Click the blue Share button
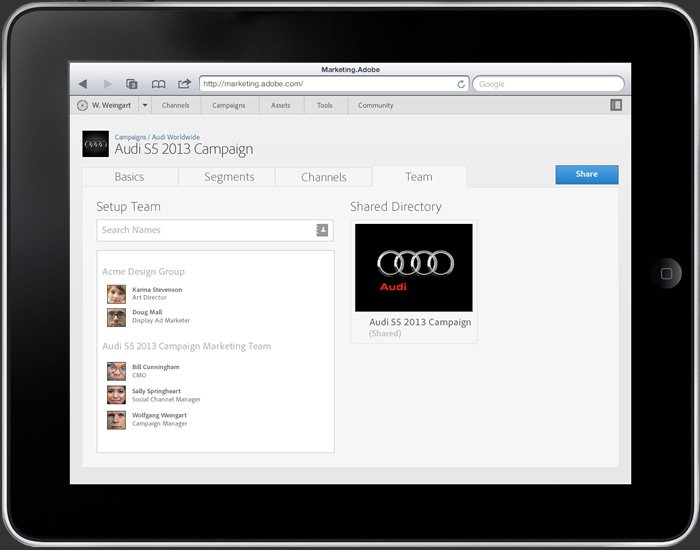The width and height of the screenshot is (700, 550). 587,174
